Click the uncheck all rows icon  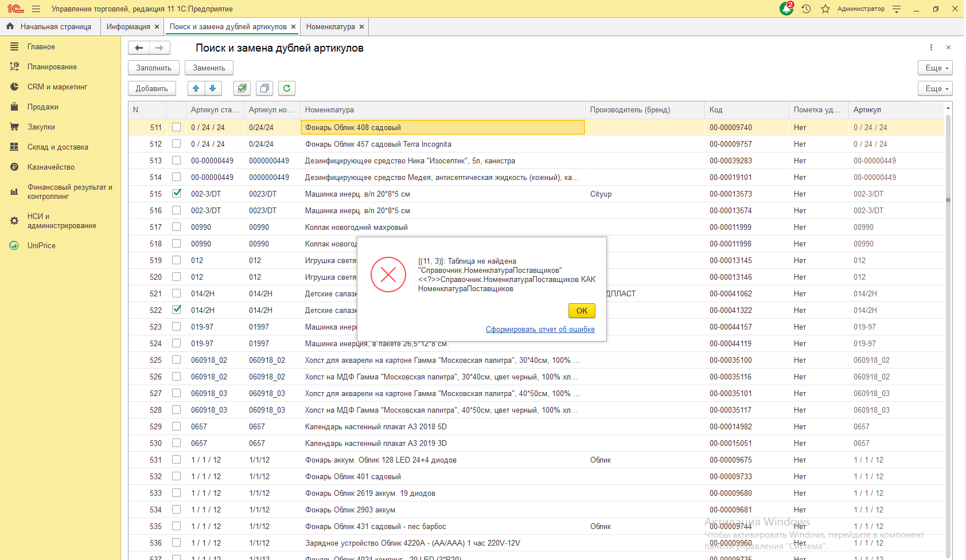(264, 88)
